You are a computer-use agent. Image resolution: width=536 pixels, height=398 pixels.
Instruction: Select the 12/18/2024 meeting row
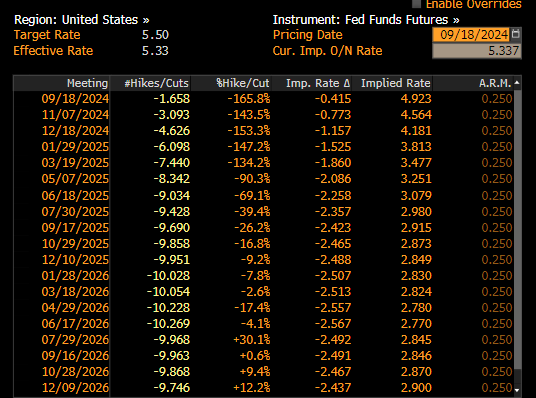[263, 131]
